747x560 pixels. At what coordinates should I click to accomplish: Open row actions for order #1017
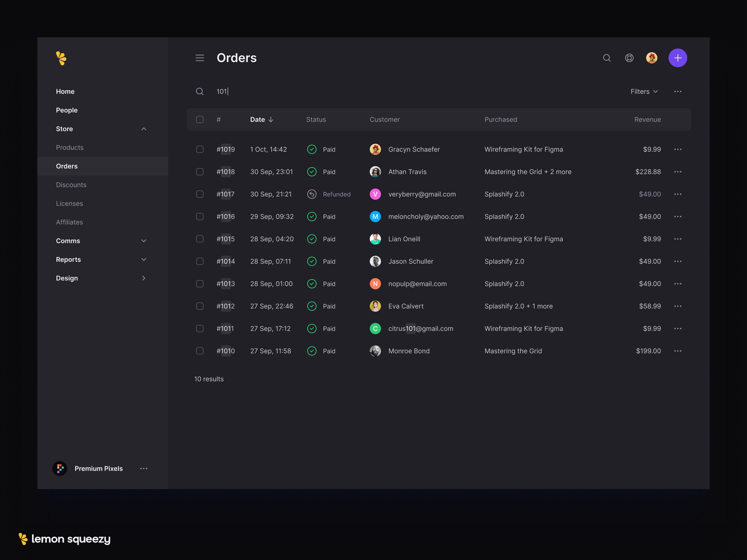678,194
